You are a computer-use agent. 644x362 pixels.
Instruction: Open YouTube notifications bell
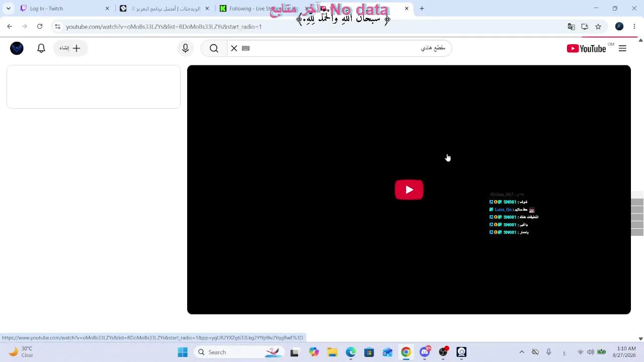[41, 48]
